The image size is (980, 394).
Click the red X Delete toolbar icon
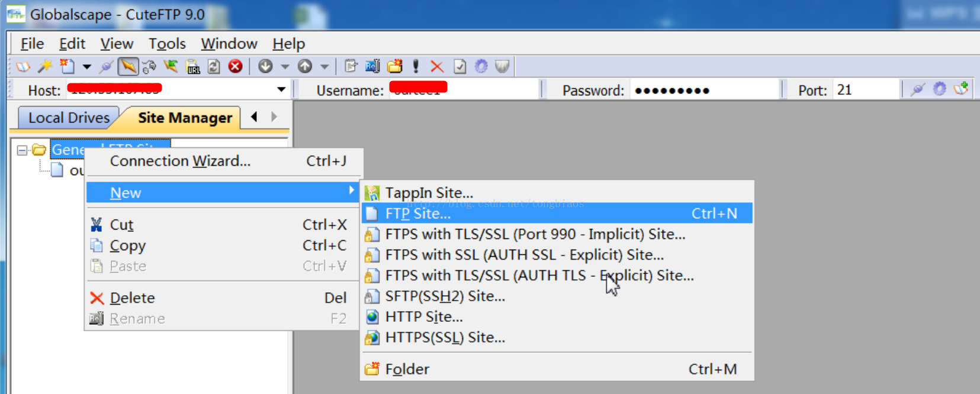coord(437,67)
